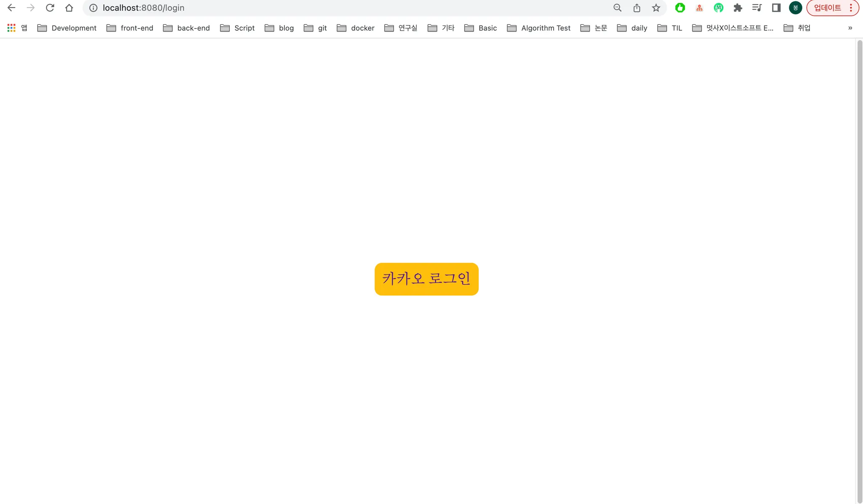Expand hidden bookmarks with the chevron

pos(850,28)
